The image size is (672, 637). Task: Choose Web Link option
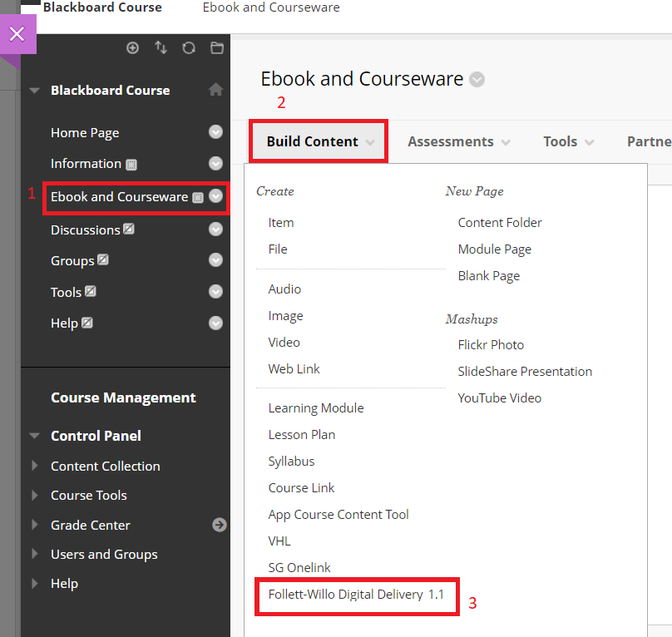[294, 369]
